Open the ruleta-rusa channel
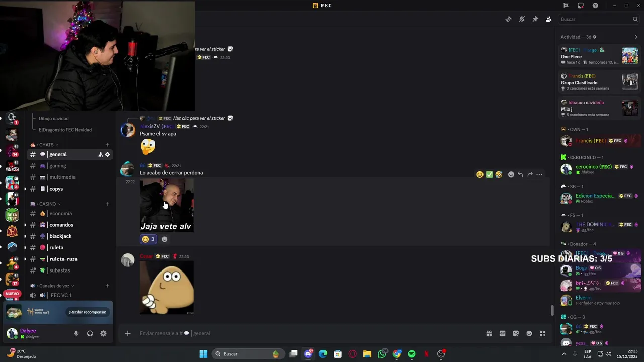This screenshot has width=644, height=362. [x=69, y=259]
